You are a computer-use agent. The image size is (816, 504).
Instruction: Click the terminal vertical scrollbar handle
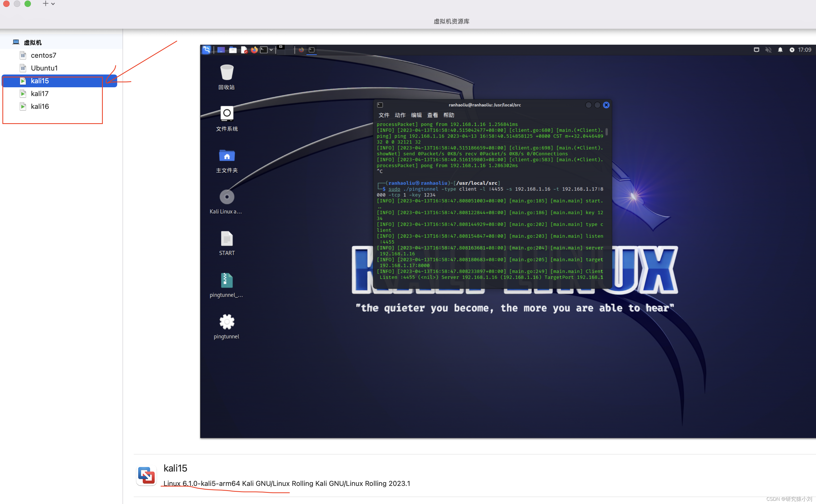tap(606, 131)
